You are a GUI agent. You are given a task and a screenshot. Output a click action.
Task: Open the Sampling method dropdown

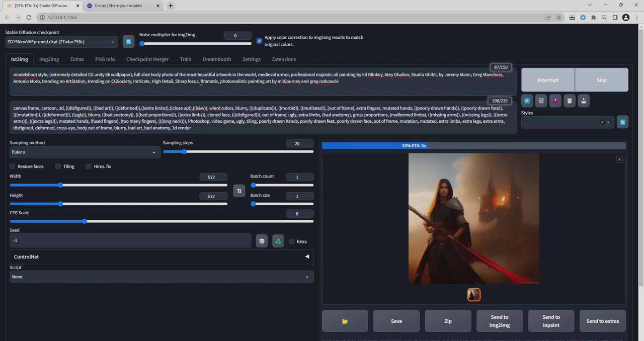point(83,152)
